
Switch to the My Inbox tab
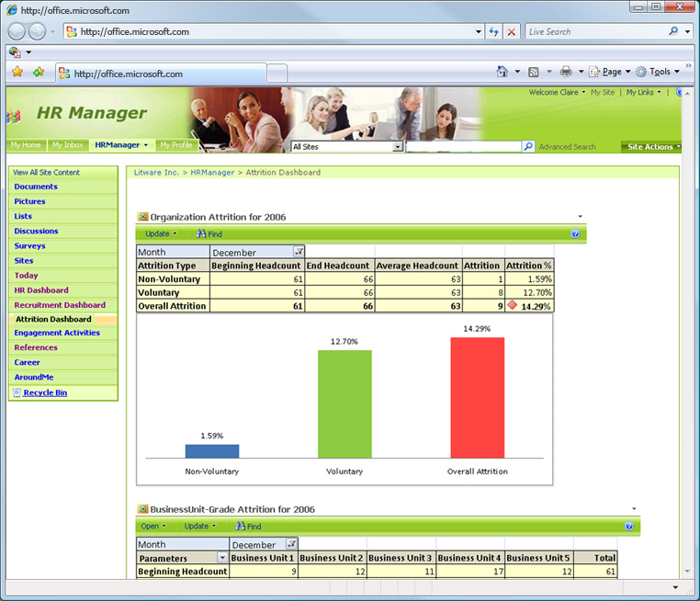click(68, 145)
